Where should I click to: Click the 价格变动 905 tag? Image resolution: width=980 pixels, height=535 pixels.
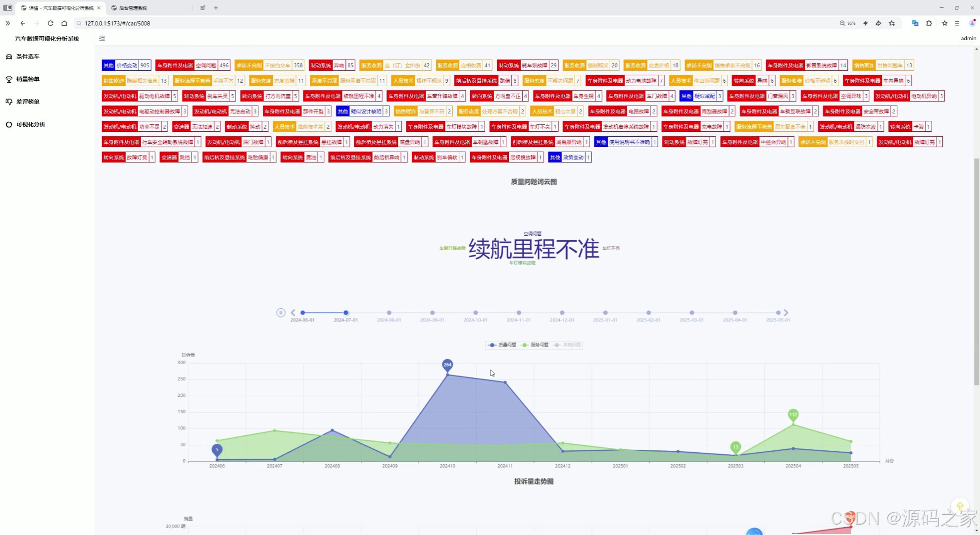pyautogui.click(x=126, y=65)
